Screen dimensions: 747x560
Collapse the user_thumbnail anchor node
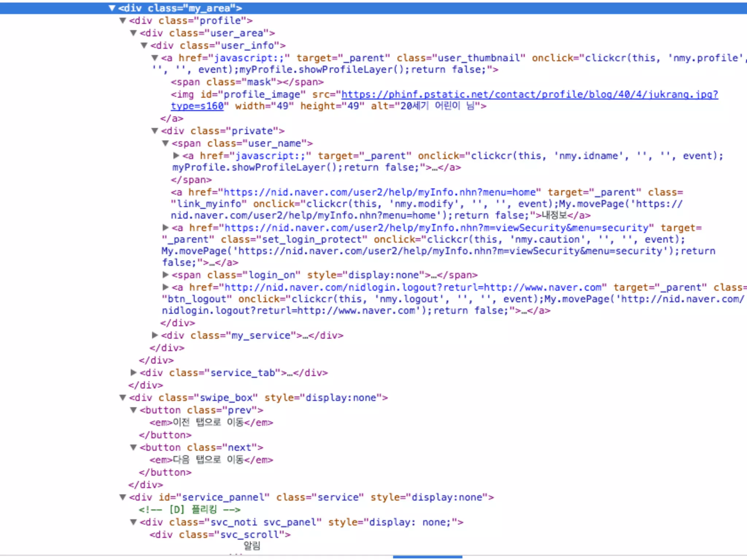155,58
